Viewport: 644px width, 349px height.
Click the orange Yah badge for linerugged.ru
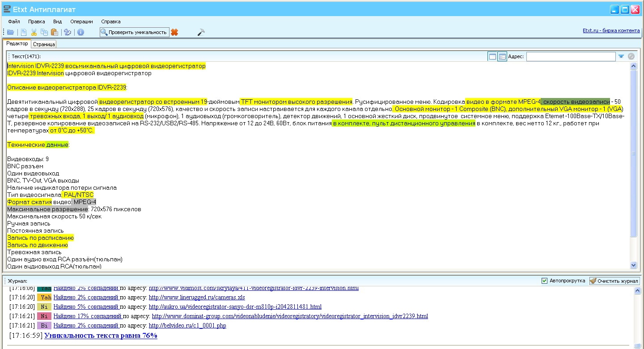[44, 298]
